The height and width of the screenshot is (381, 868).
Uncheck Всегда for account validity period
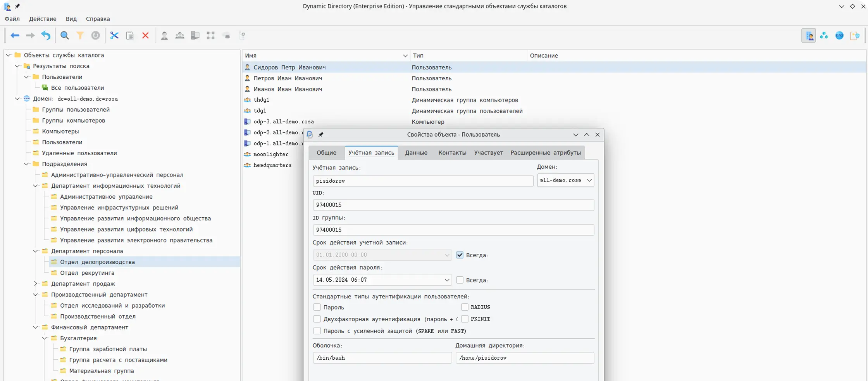coord(460,255)
